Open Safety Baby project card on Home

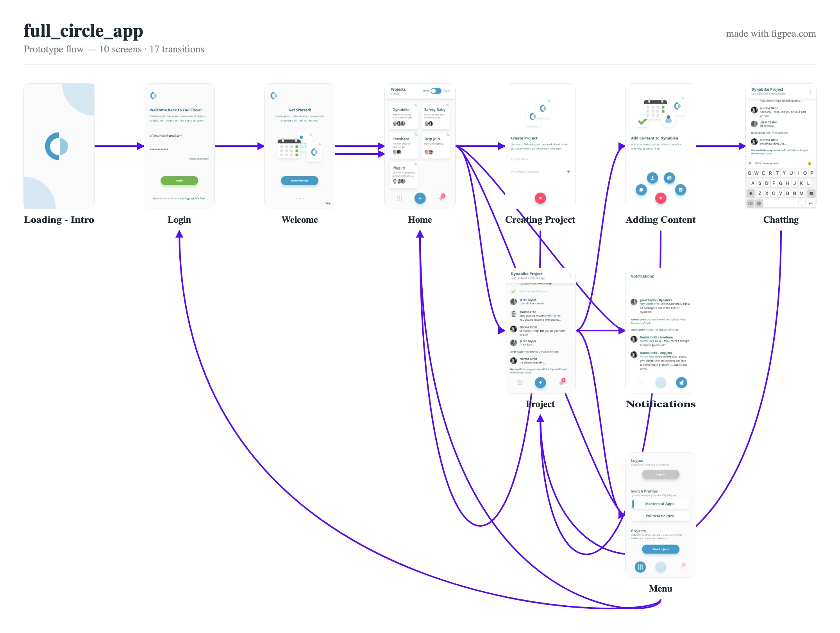(x=436, y=116)
